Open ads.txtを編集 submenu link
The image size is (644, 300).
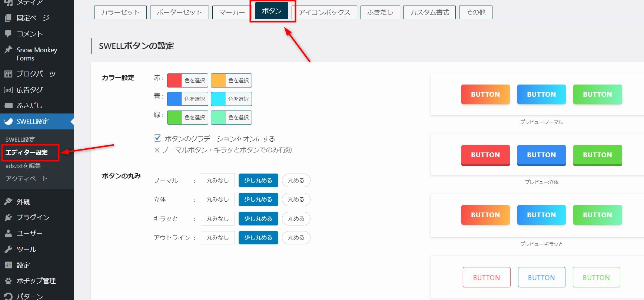(23, 166)
